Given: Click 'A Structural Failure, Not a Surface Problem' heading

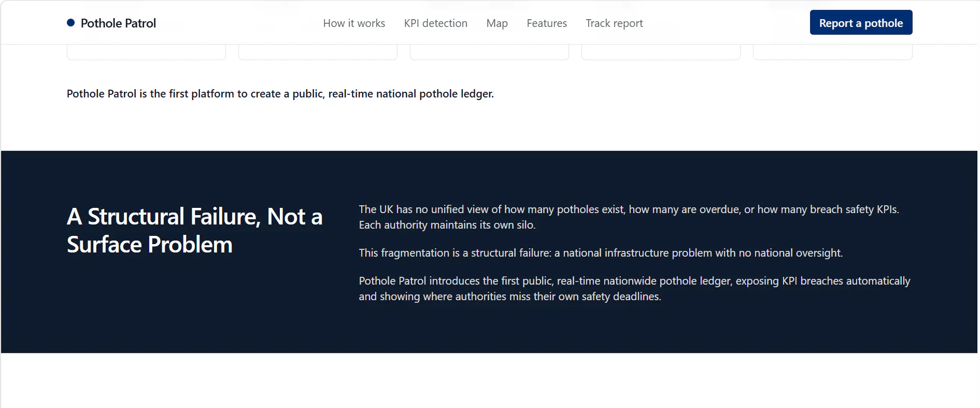Looking at the screenshot, I should click(x=195, y=230).
